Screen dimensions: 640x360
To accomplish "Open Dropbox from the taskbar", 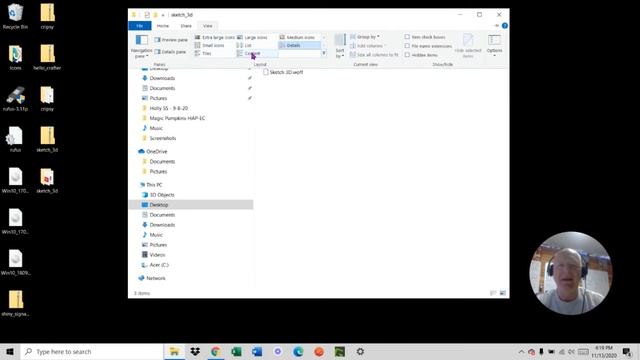I will pos(195,352).
